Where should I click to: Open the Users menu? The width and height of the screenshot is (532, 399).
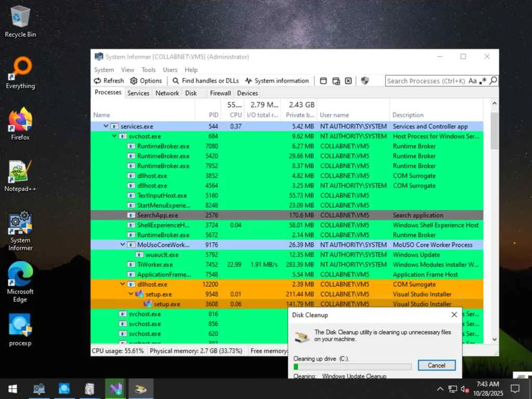click(x=170, y=70)
